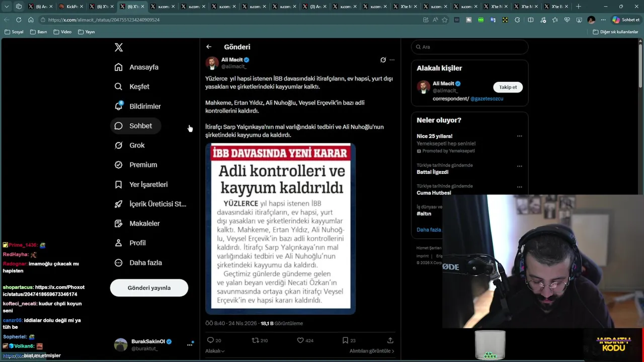Image resolution: width=644 pixels, height=362 pixels.
Task: Share the post using share icon
Action: (x=390, y=340)
